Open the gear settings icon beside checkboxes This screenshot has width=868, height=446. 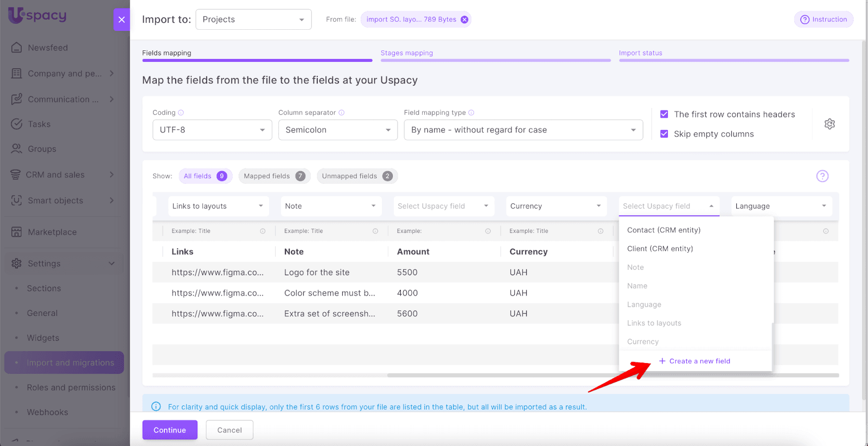click(829, 124)
